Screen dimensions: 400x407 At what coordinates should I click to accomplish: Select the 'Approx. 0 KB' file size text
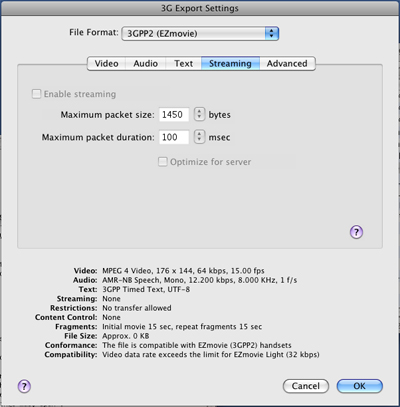pos(126,336)
